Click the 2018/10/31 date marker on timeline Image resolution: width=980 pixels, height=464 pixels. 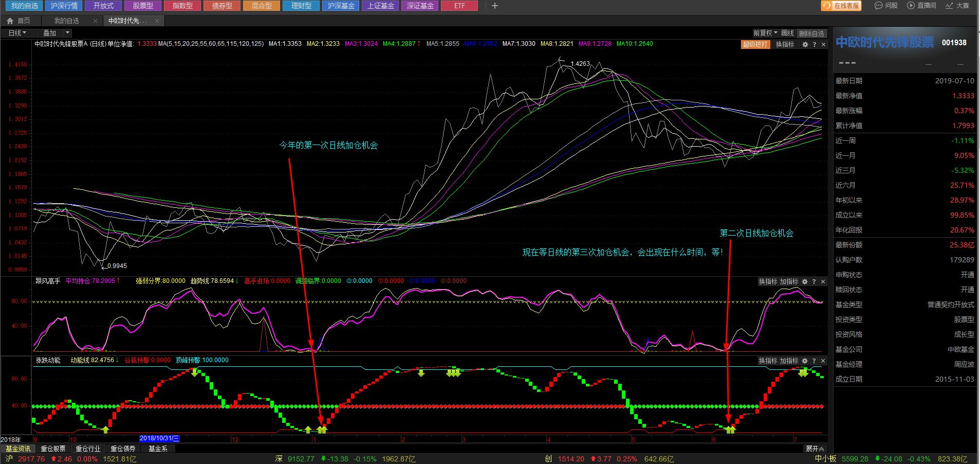(x=159, y=438)
